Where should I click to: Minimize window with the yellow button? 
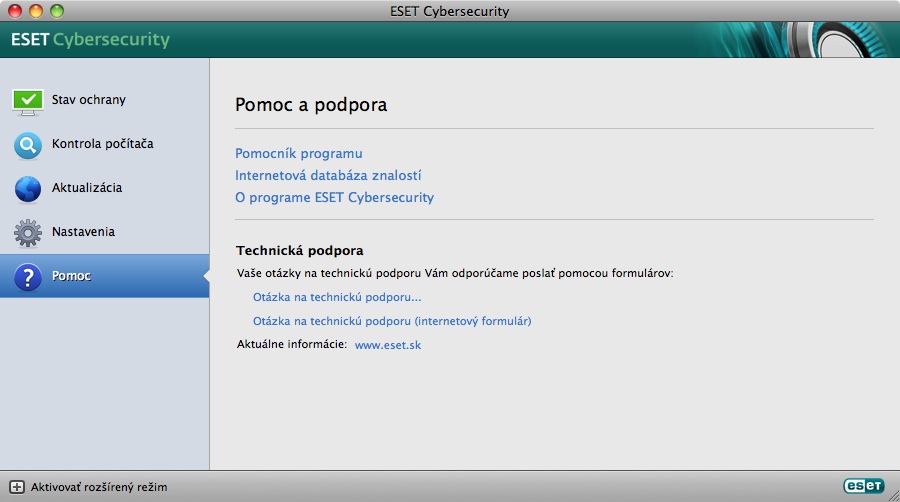36,11
